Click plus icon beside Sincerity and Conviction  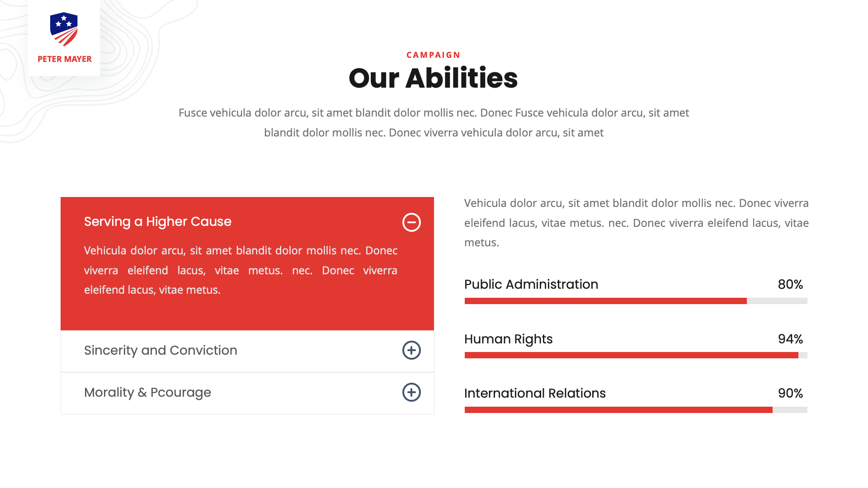click(x=411, y=350)
